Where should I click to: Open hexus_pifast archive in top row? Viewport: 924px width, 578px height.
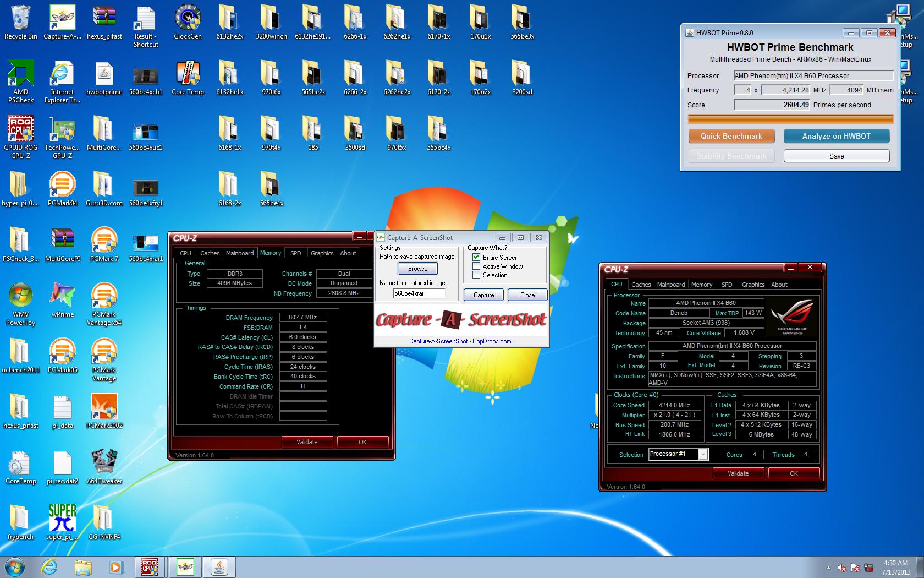[104, 23]
